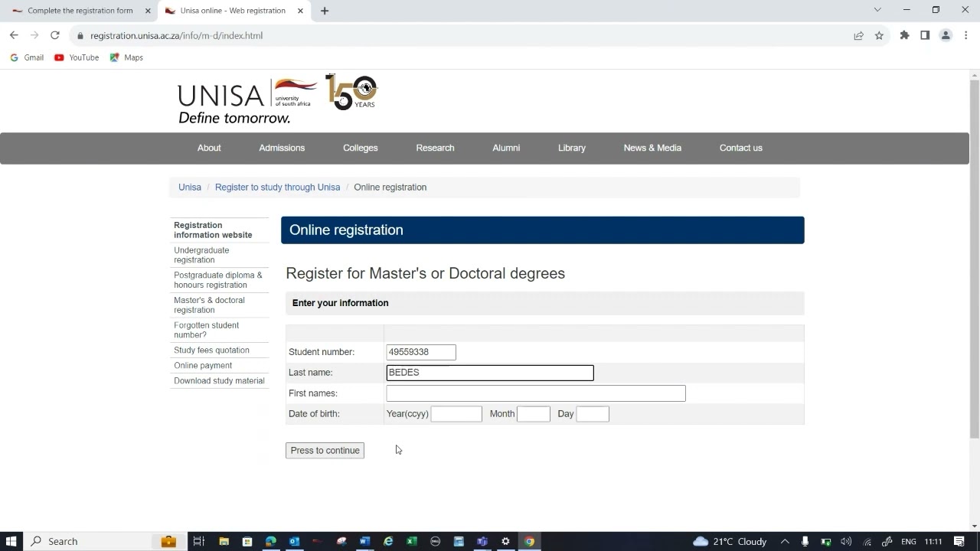
Task: Open the Contact us menu
Action: (741, 148)
